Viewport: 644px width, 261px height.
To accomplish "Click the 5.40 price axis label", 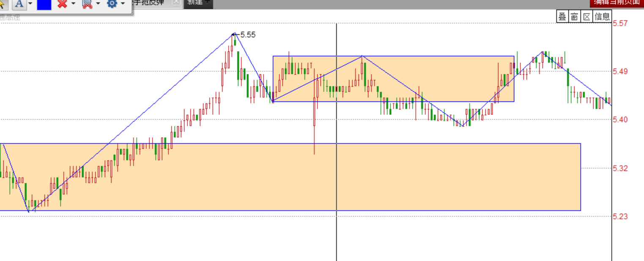I will click(x=620, y=120).
